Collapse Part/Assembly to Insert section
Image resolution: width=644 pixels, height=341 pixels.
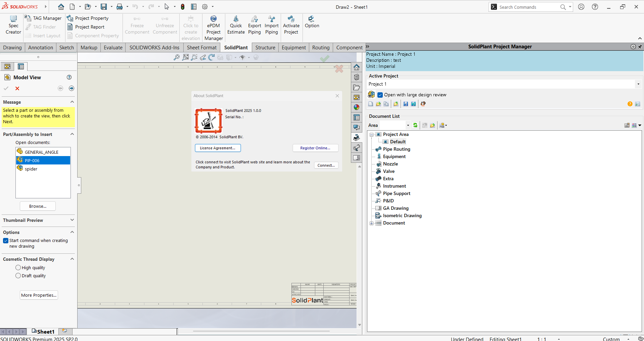click(72, 134)
